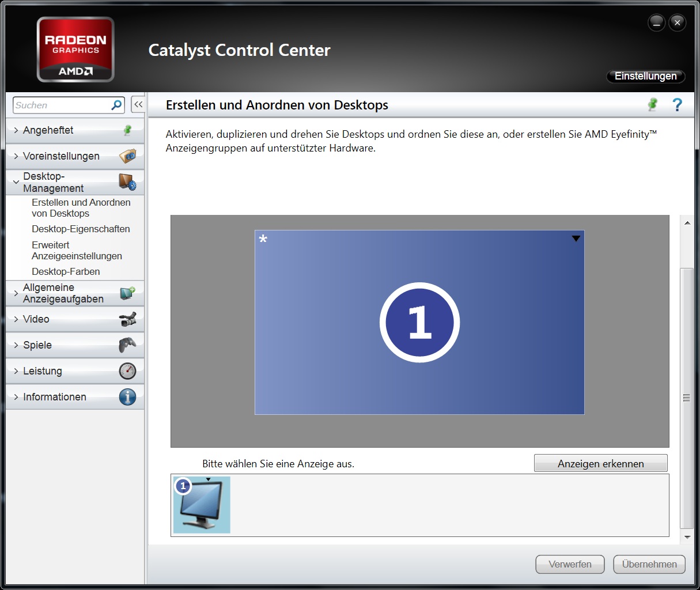Click the green pin icon beside Angeheftet
Viewport: 700px width, 590px height.
(127, 130)
